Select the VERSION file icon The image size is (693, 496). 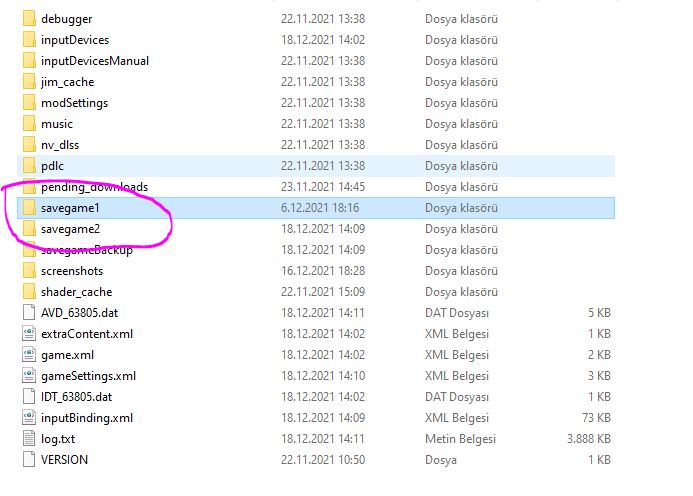pos(29,460)
